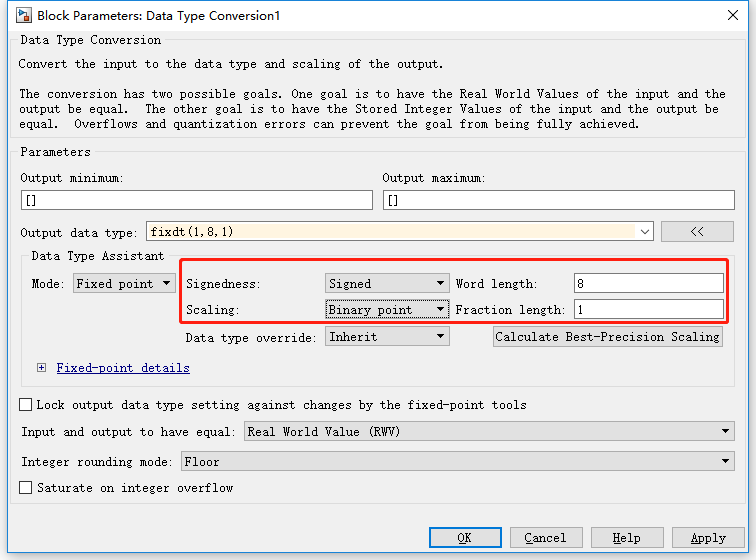Expand Fixed-point details with plus icon
Screen dimensions: 756x560
click(41, 368)
